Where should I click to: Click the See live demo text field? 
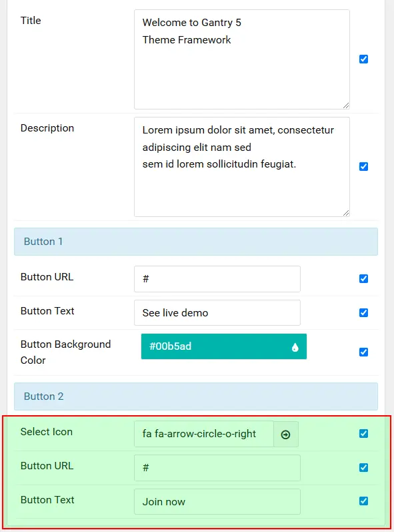[x=217, y=313]
